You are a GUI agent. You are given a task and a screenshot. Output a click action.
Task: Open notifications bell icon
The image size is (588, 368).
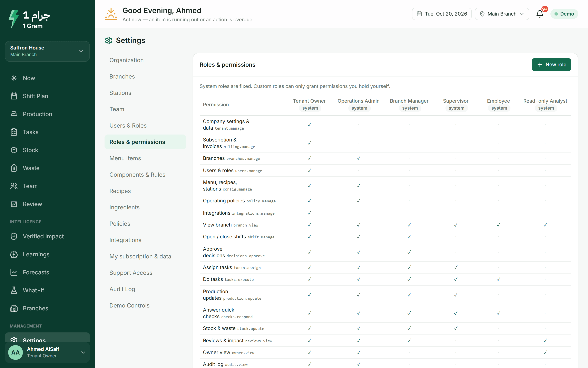point(540,14)
